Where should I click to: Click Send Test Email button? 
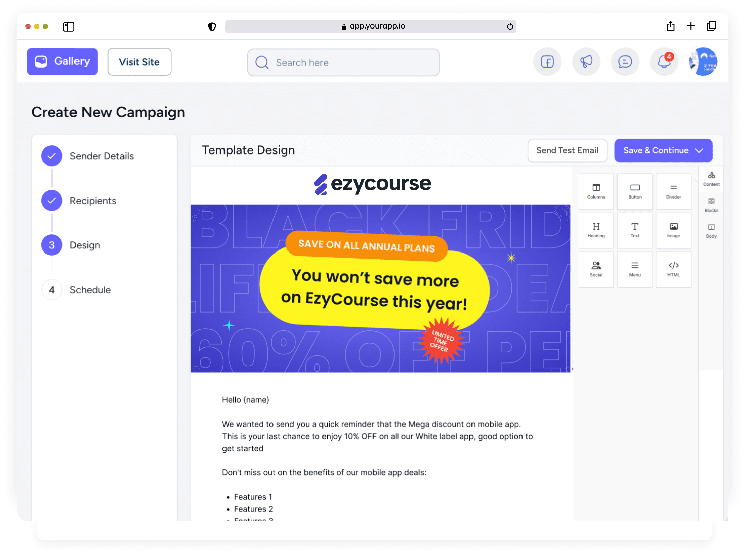click(x=567, y=151)
